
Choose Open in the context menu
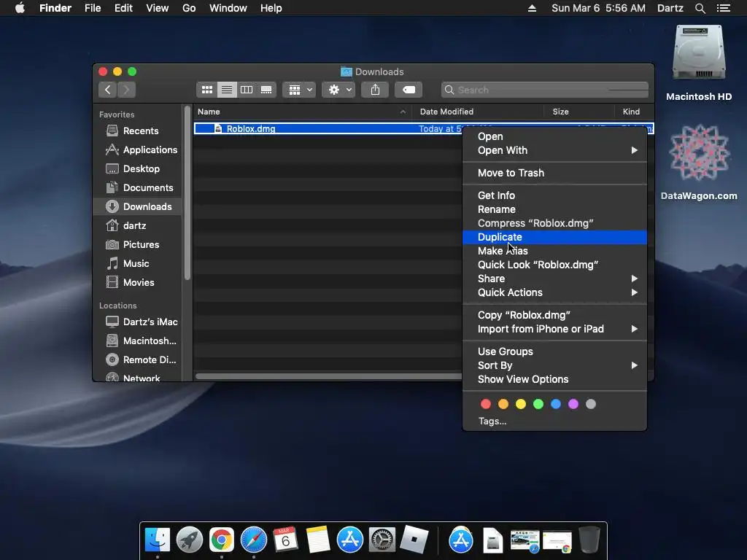point(554,136)
